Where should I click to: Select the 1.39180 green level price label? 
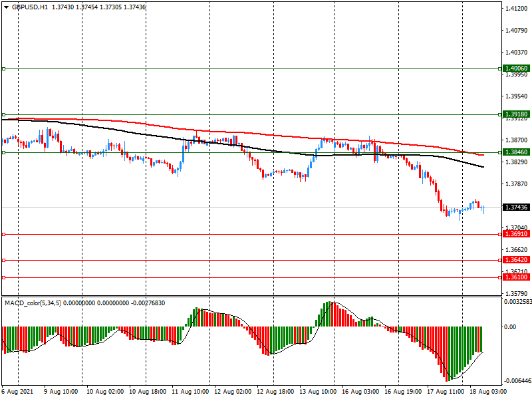point(516,114)
